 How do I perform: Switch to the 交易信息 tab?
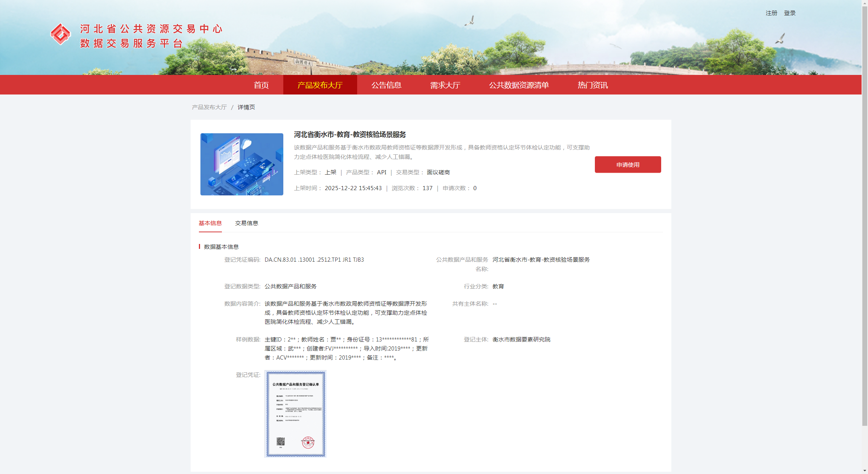(x=246, y=223)
